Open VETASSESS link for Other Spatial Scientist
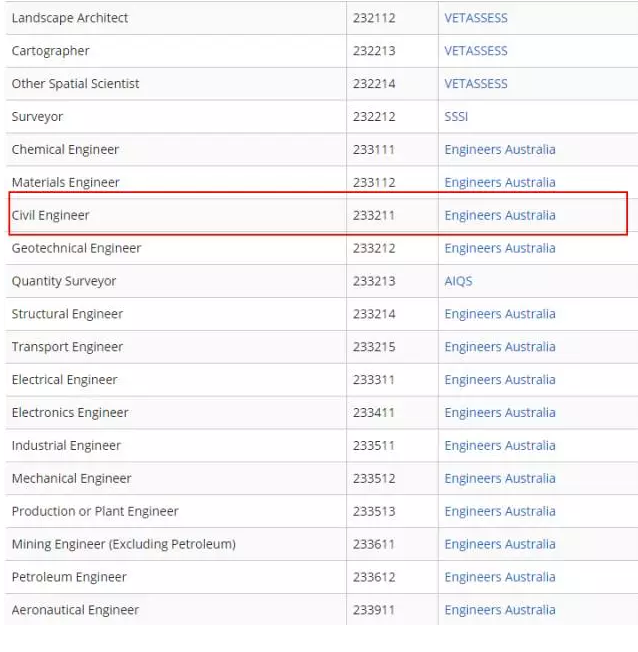This screenshot has width=638, height=652. pyautogui.click(x=475, y=84)
